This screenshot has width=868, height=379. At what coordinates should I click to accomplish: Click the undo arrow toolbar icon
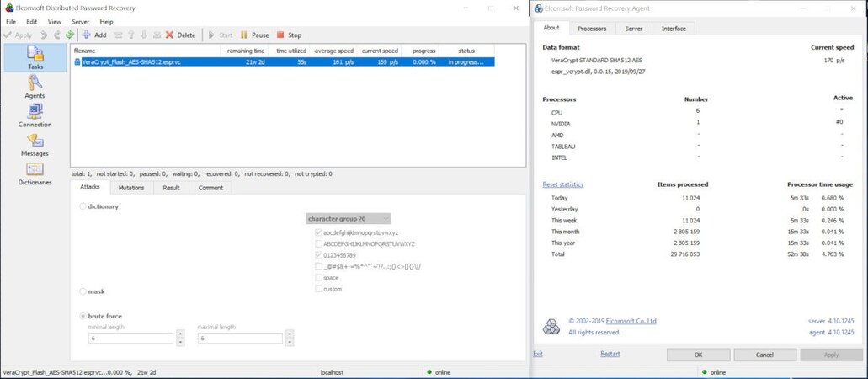[44, 35]
